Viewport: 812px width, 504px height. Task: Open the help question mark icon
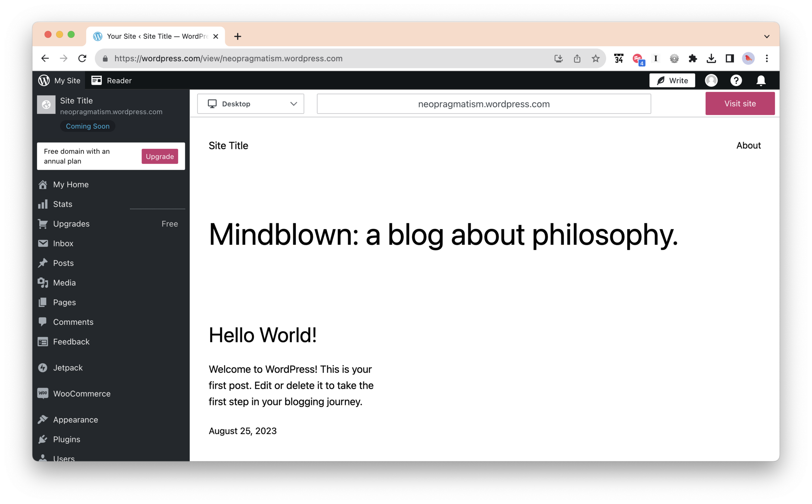(x=736, y=81)
